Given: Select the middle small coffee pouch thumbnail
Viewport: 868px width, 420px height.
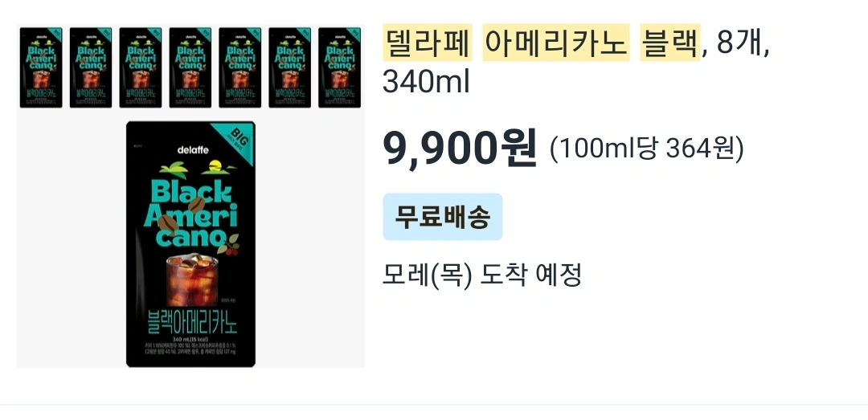Looking at the screenshot, I should point(190,67).
